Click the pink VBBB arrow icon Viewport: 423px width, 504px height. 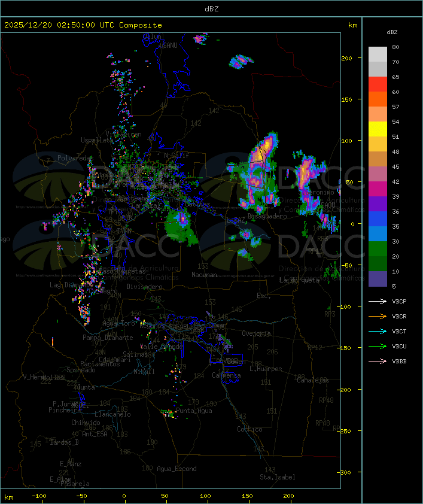coord(378,362)
